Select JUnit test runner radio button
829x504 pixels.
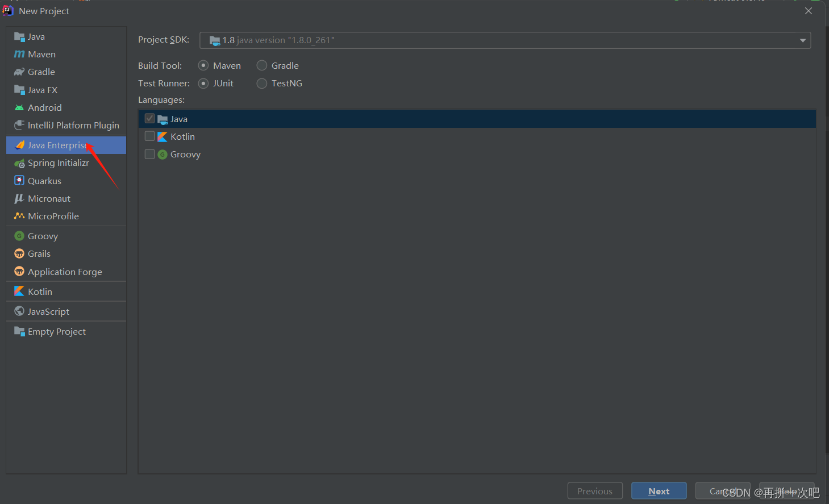(x=203, y=84)
